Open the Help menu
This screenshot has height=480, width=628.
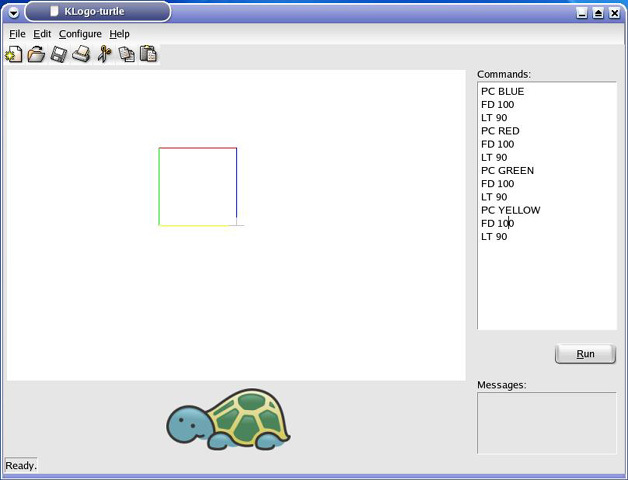coord(120,34)
